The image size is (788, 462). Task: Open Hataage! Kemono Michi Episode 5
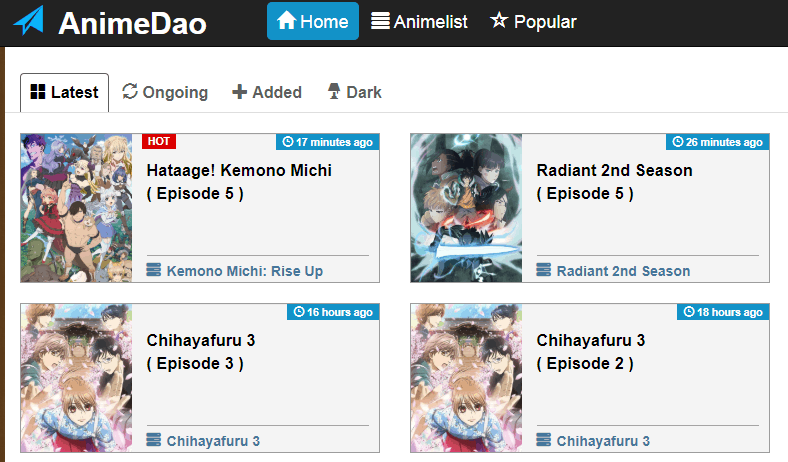click(239, 181)
